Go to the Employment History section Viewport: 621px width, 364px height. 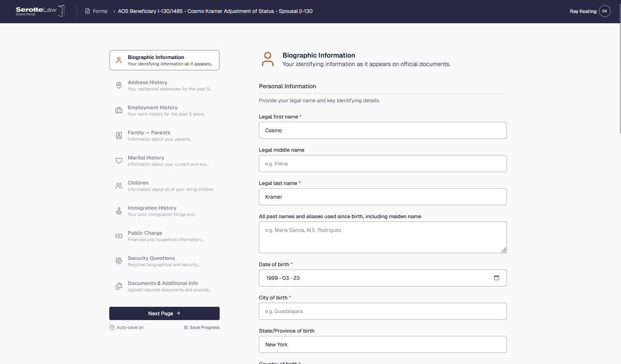click(x=164, y=110)
